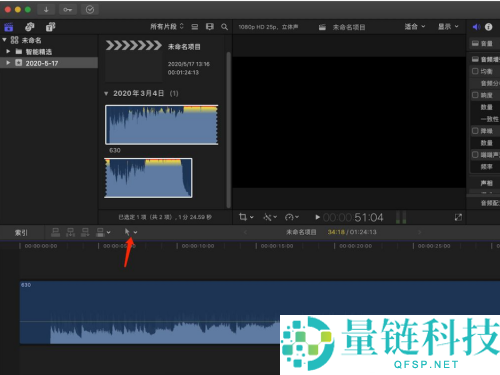This screenshot has height=375, width=500.
Task: Enable the 嗡嗡声 hum removal checkbox
Action: (x=475, y=155)
